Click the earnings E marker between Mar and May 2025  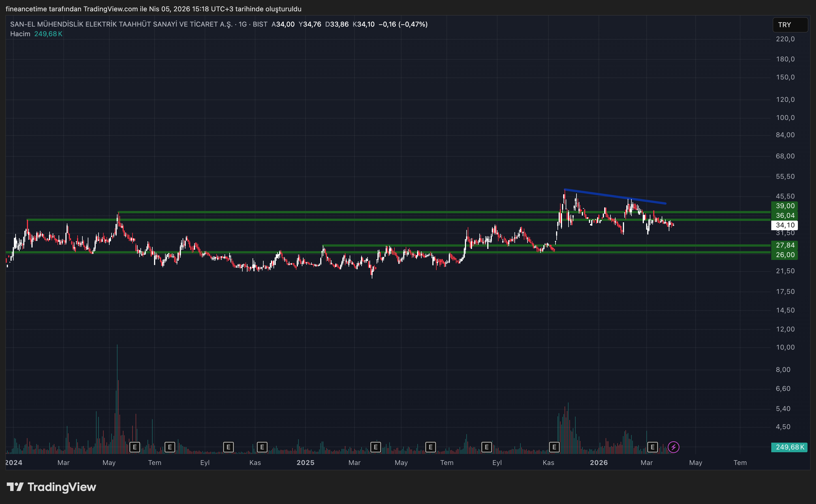pyautogui.click(x=375, y=447)
